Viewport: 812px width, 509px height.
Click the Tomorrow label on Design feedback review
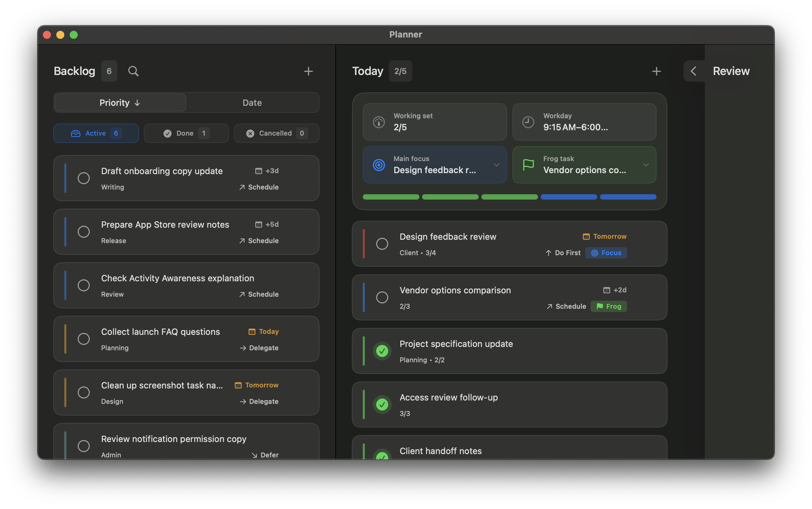[610, 237]
